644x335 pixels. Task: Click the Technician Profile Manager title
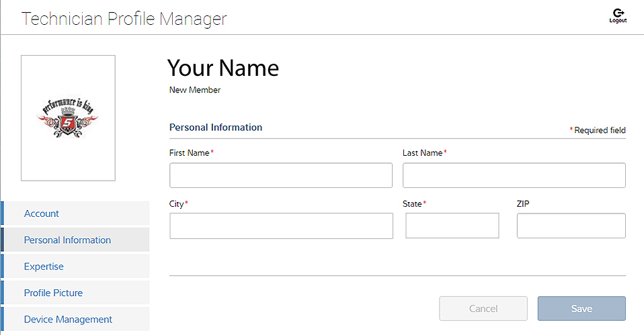(x=124, y=19)
